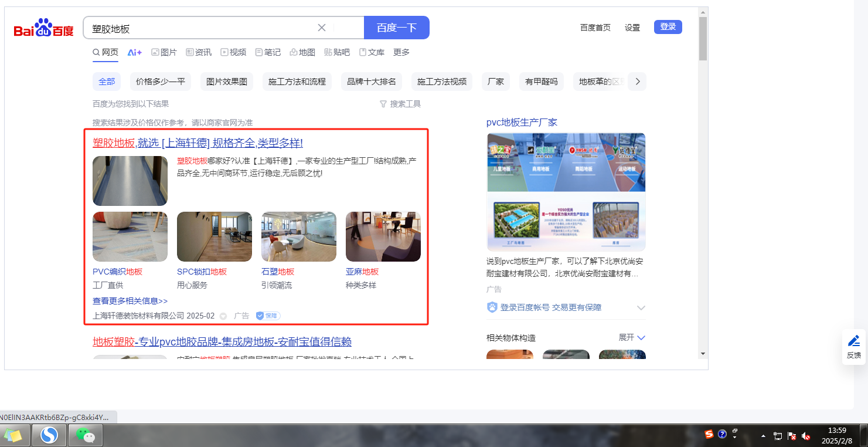Screen dimensions: 868x447
Task: Select the 图片效果图 suggestion chip
Action: [227, 82]
